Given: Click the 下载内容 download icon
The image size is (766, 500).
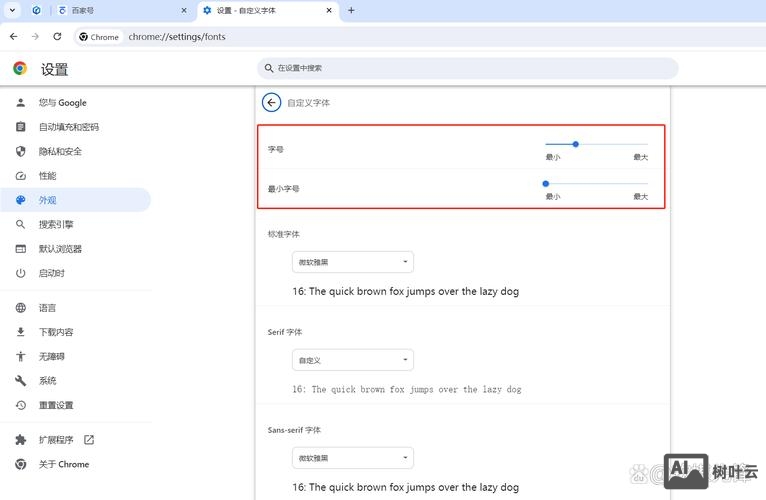Looking at the screenshot, I should 20,332.
